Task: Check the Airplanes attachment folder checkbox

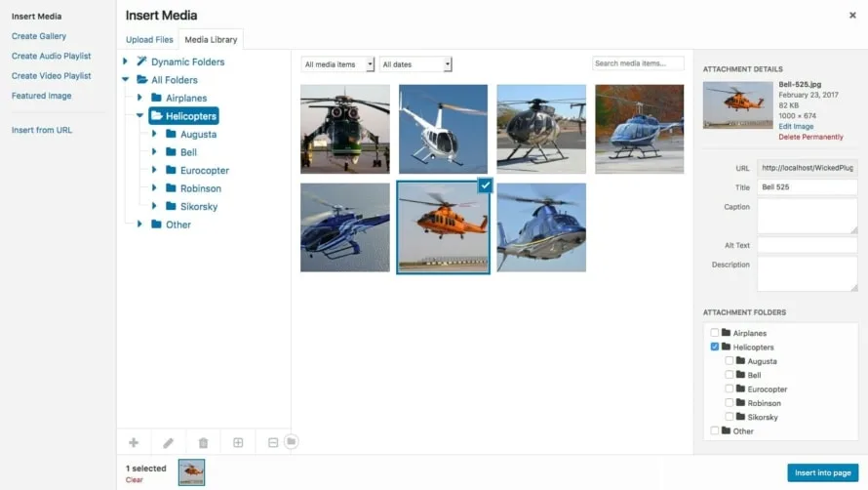Action: 715,333
